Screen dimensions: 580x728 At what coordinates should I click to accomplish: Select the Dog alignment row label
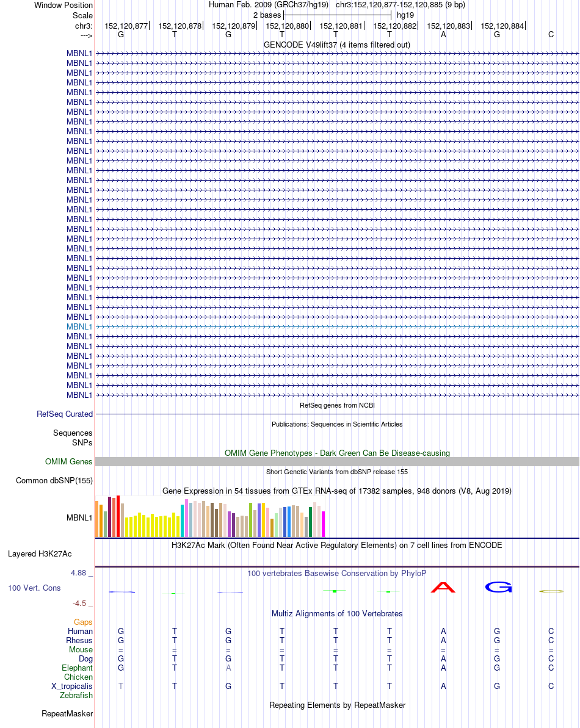85,658
